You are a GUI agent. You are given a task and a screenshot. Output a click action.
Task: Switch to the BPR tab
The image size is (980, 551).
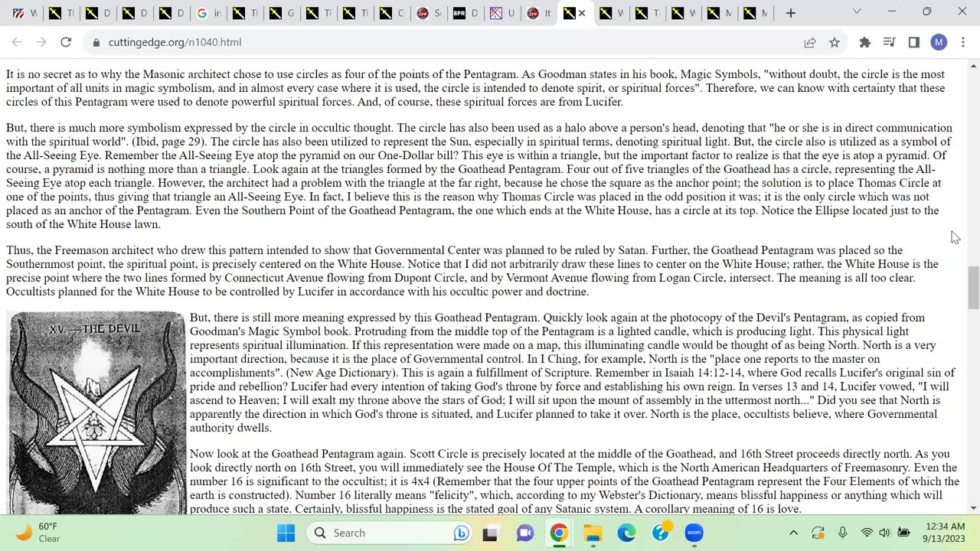pos(465,13)
